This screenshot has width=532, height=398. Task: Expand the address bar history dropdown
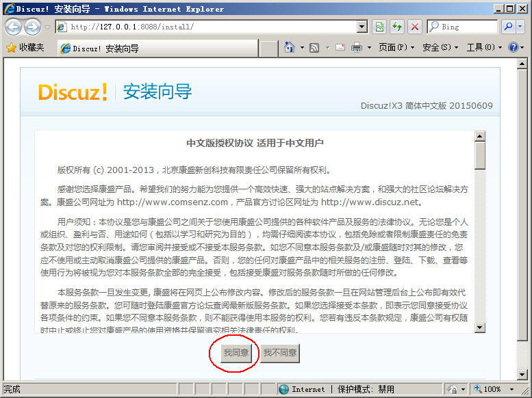(x=362, y=27)
